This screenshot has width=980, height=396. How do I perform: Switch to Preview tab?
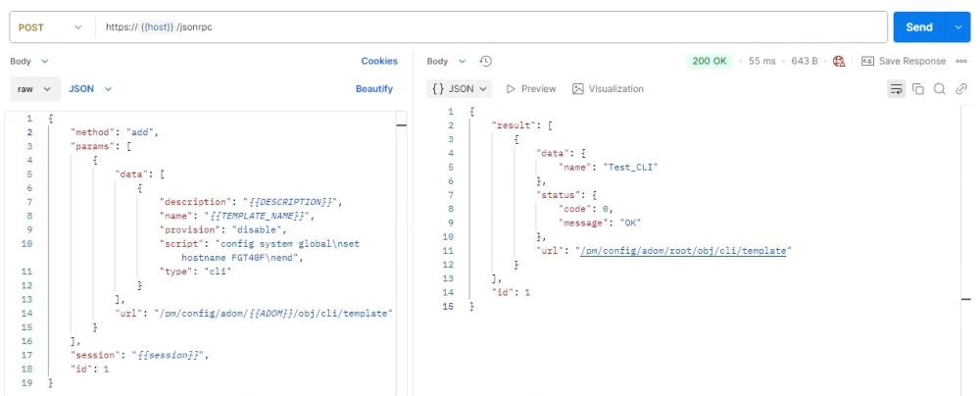pos(531,89)
